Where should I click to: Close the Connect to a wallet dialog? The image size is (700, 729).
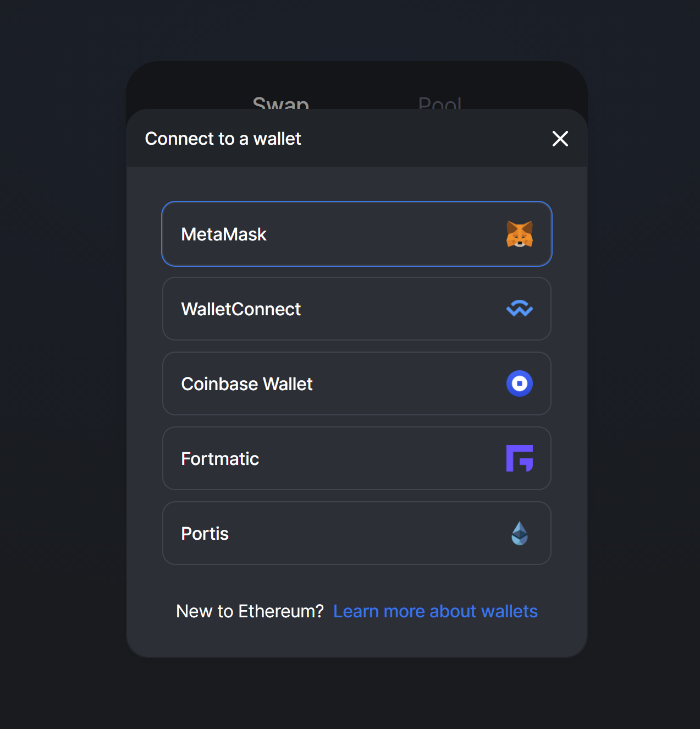click(560, 139)
